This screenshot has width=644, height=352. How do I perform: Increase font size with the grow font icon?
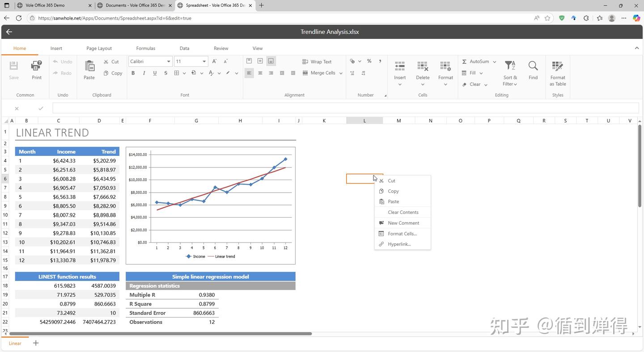coord(215,62)
